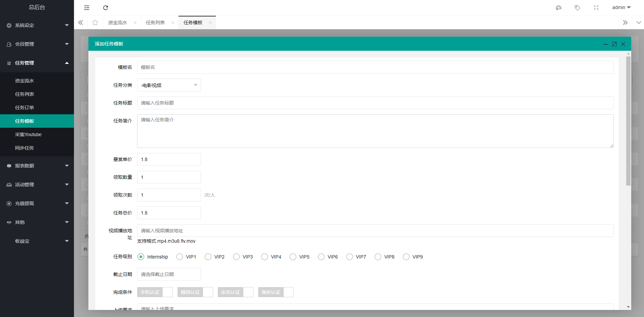Toggle fullscreen with the expand icon
Image resolution: width=644 pixels, height=317 pixels.
coord(596,8)
